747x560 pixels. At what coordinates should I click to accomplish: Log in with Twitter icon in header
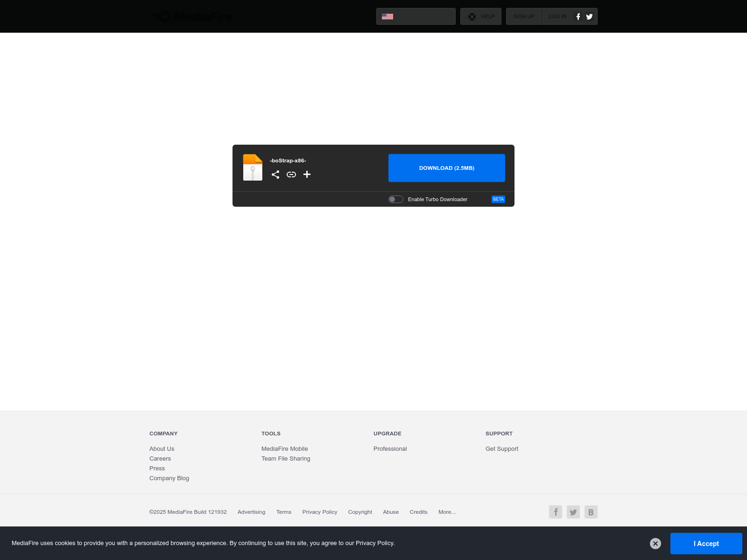pyautogui.click(x=590, y=16)
